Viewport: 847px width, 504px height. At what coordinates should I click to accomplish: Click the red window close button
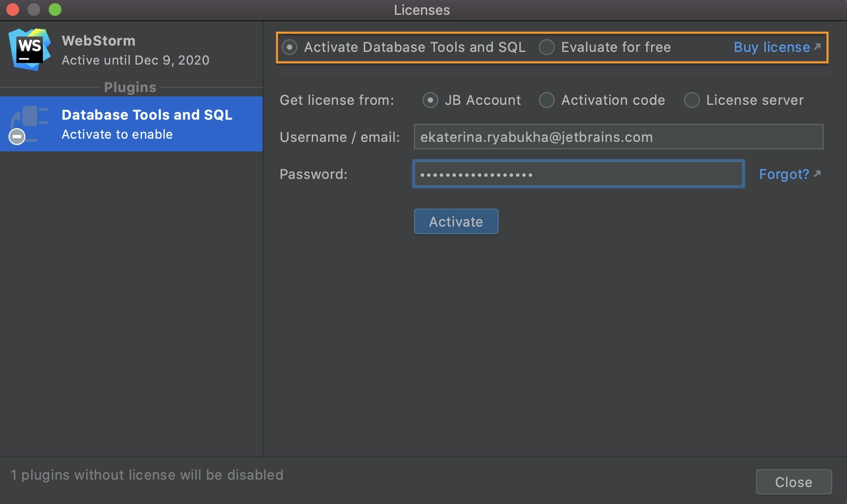pyautogui.click(x=13, y=10)
